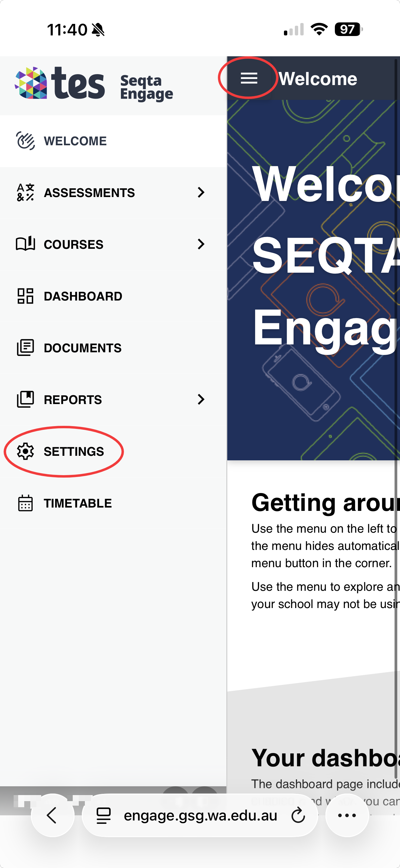Click the tes Seqta Engage logo
This screenshot has width=400, height=868.
tap(94, 84)
